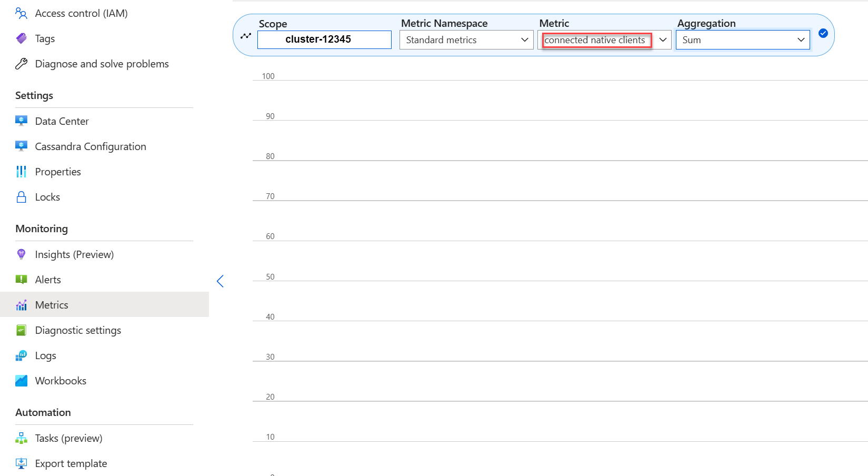Click the Workbooks chart icon
This screenshot has height=476, width=868.
pos(21,381)
